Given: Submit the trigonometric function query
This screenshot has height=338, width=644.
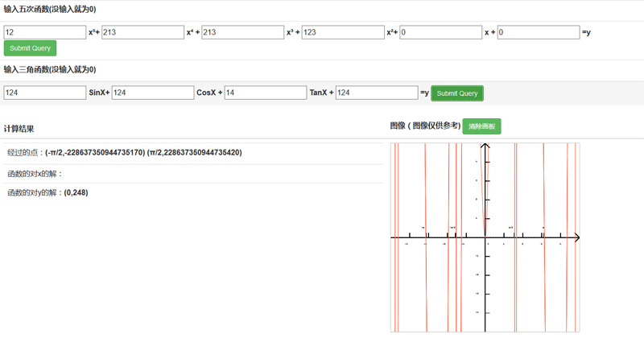Looking at the screenshot, I should [x=457, y=93].
